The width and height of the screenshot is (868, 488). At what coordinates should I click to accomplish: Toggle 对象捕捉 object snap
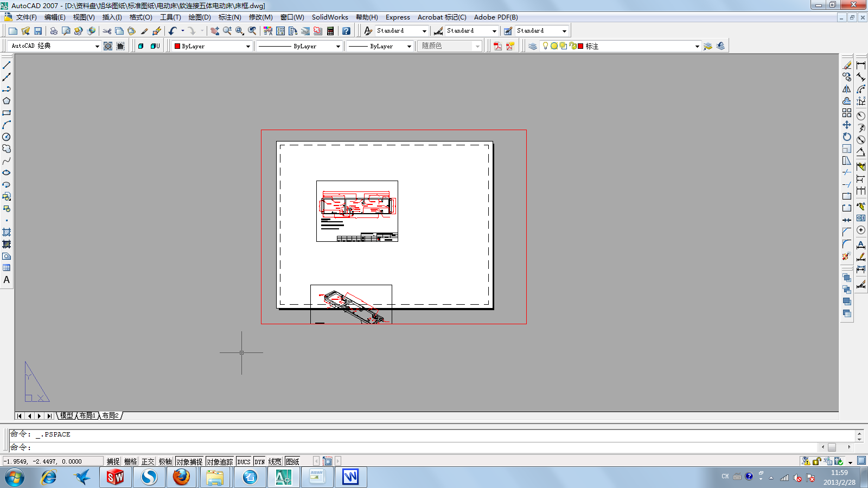[189, 461]
